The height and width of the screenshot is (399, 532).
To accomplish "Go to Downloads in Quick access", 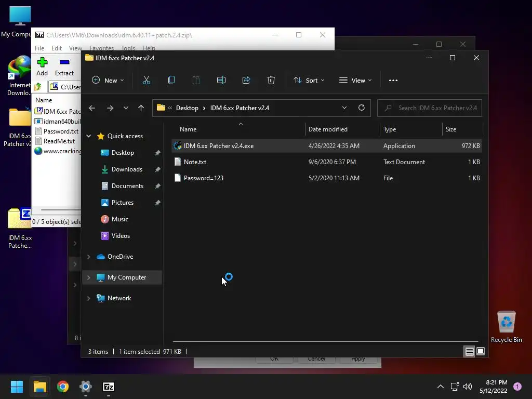I will tap(127, 169).
